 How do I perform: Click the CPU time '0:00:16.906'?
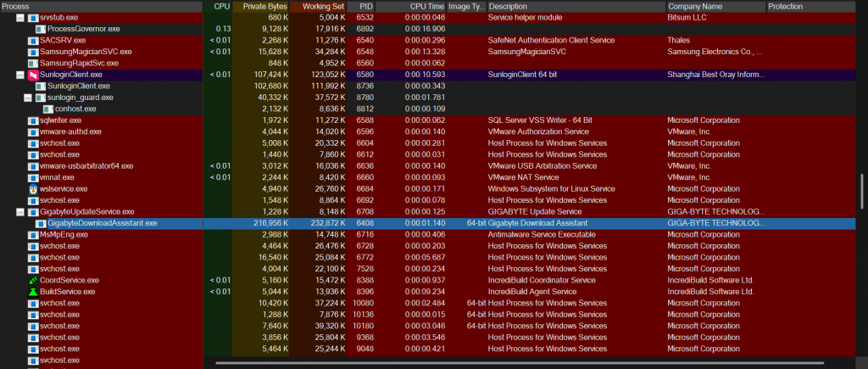(x=426, y=29)
